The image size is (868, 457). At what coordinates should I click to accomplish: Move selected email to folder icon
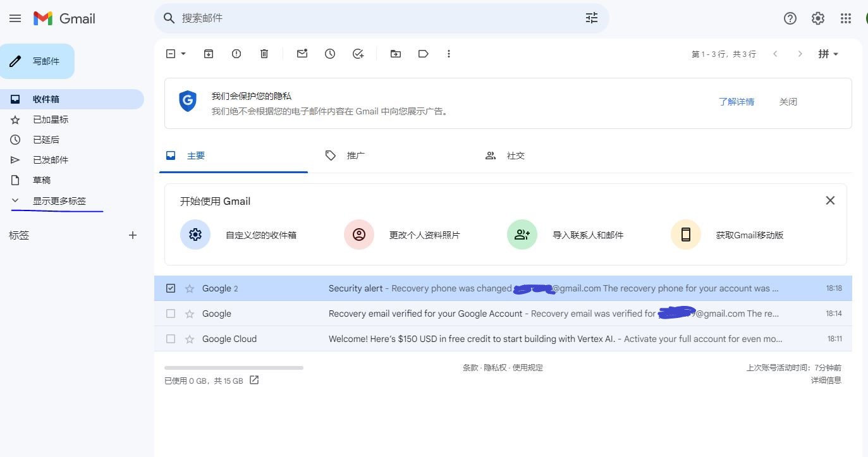click(396, 54)
